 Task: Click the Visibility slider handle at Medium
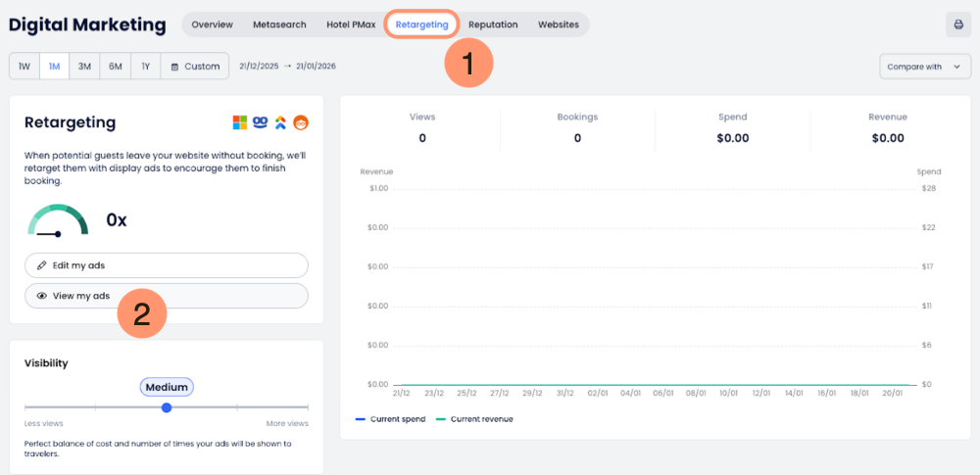click(167, 407)
